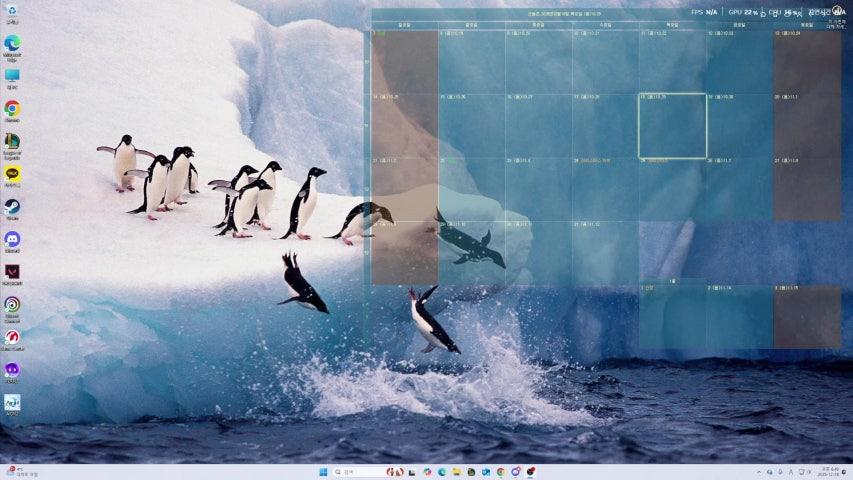Screen dimensions: 853x480
Task: Expand the system tray hidden icons chevron
Action: click(x=758, y=472)
